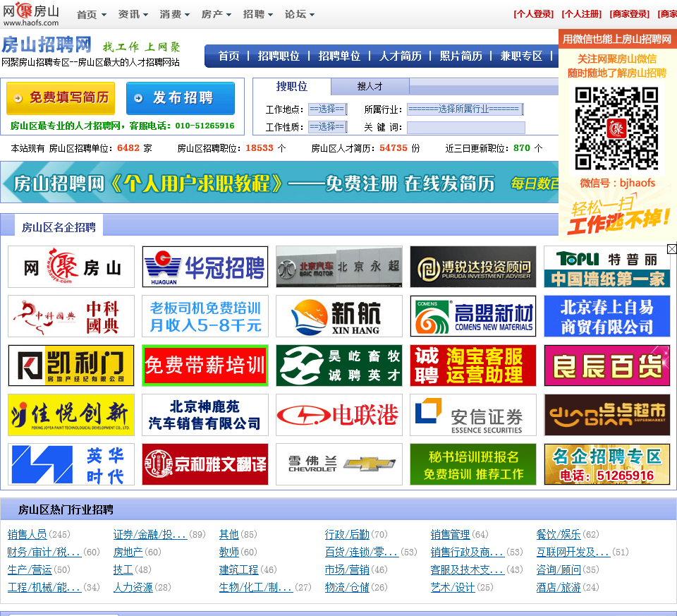Open the 工作性质 dropdown
The width and height of the screenshot is (677, 616).
(328, 127)
